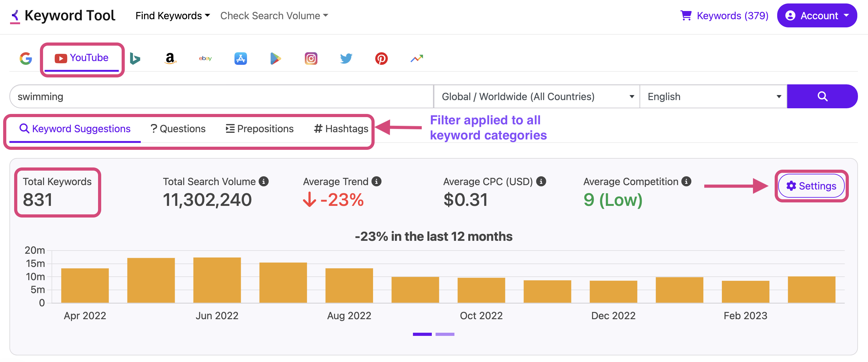868x362 pixels.
Task: Select the Bing platform icon
Action: (x=135, y=58)
